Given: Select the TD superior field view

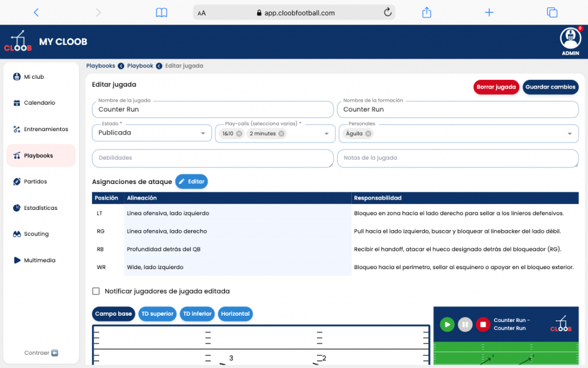Looking at the screenshot, I should click(157, 314).
